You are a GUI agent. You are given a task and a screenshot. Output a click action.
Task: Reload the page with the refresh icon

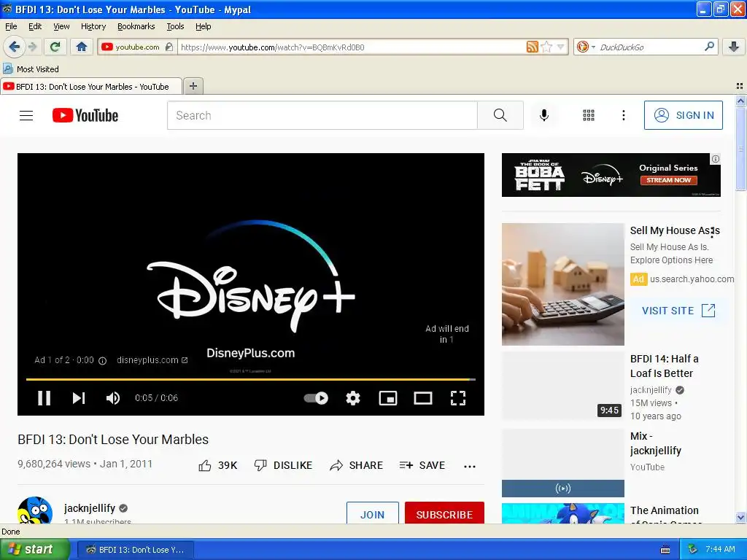[x=55, y=47]
